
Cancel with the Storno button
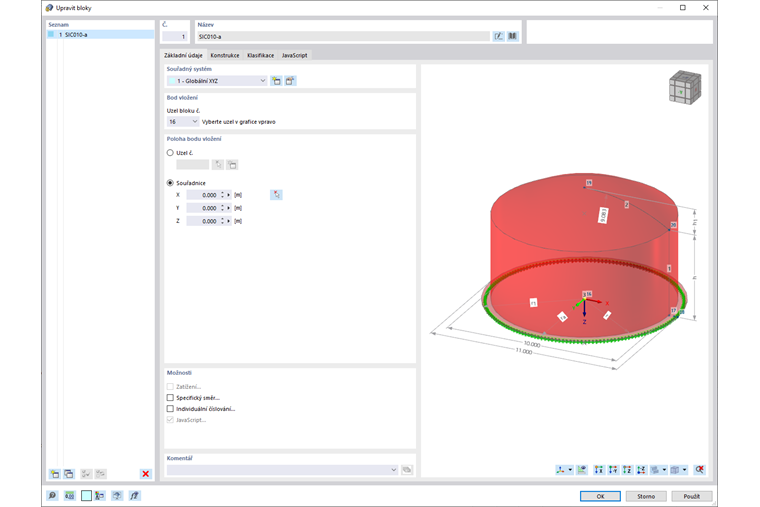pyautogui.click(x=646, y=496)
